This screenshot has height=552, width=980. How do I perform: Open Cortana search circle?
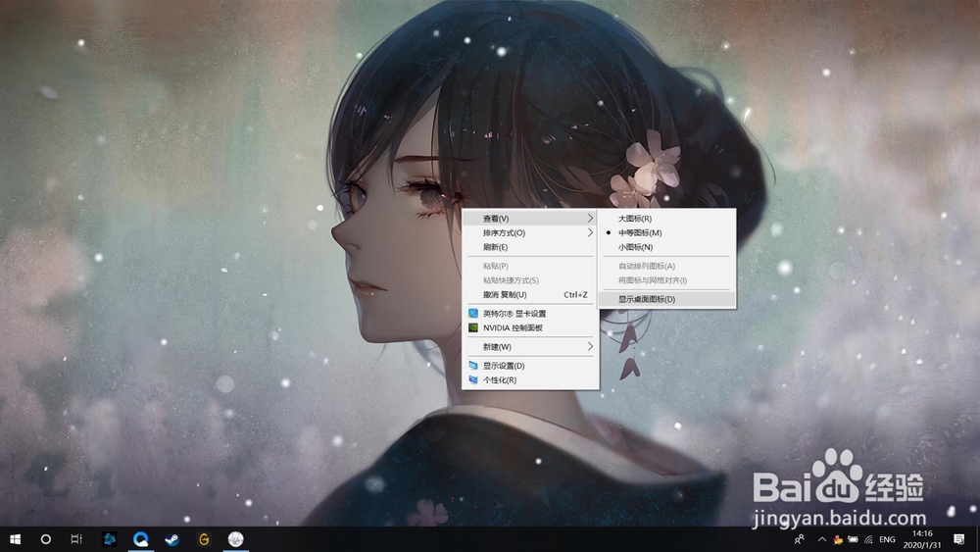pyautogui.click(x=46, y=539)
